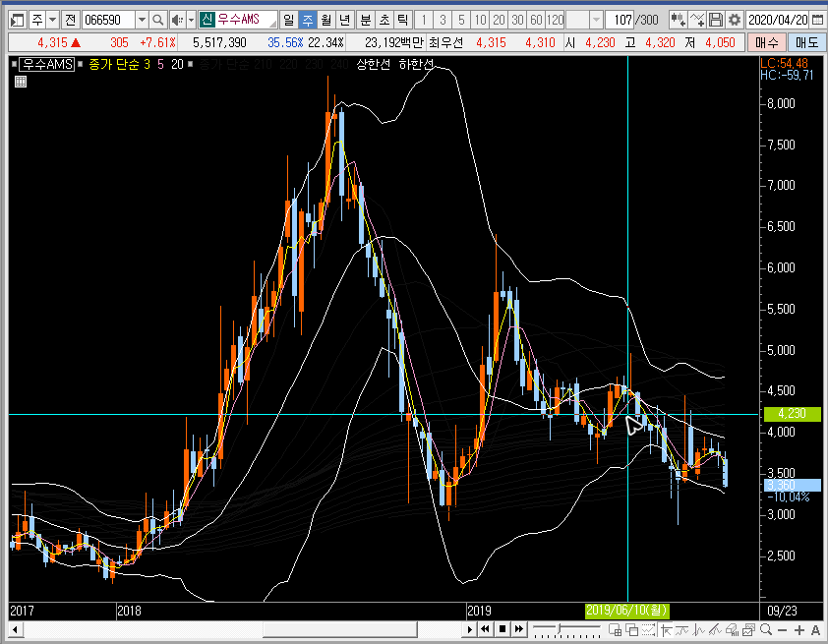Click the highlighted date 2019/06/10(월) marker
828x644 pixels.
click(626, 611)
